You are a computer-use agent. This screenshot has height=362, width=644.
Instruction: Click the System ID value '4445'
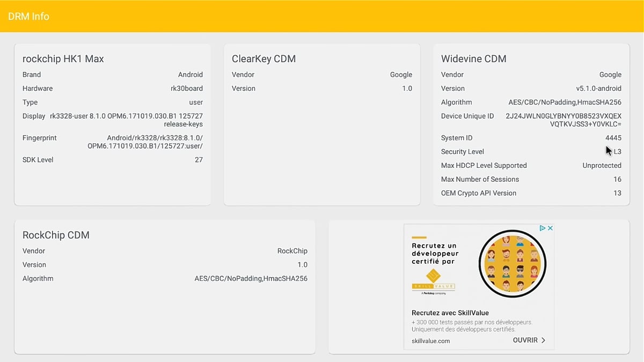(x=613, y=138)
